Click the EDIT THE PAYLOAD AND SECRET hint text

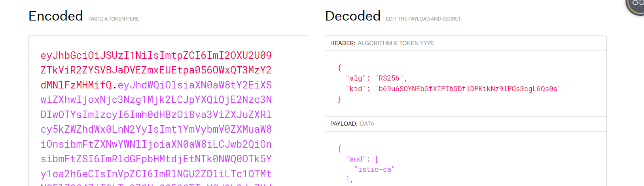(x=423, y=19)
